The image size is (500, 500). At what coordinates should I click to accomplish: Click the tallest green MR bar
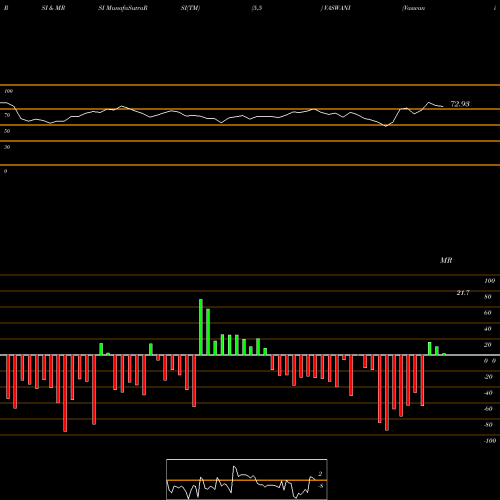(201, 327)
